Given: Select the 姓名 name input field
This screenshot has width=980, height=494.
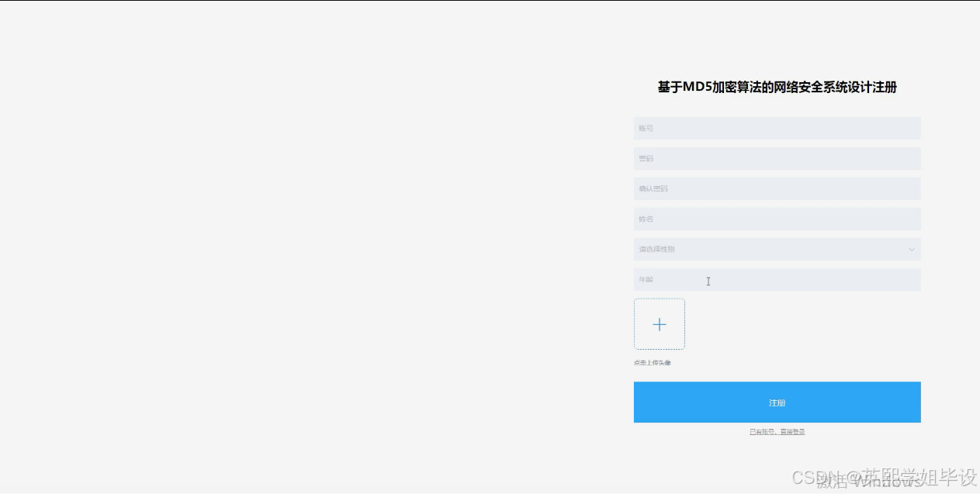Looking at the screenshot, I should (777, 219).
